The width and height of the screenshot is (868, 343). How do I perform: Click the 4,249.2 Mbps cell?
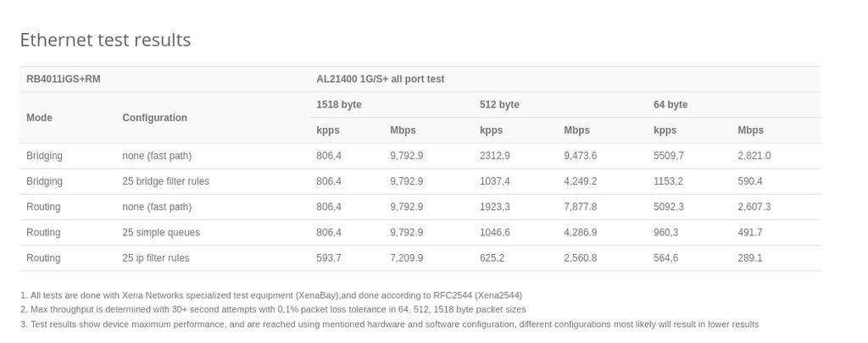point(580,181)
